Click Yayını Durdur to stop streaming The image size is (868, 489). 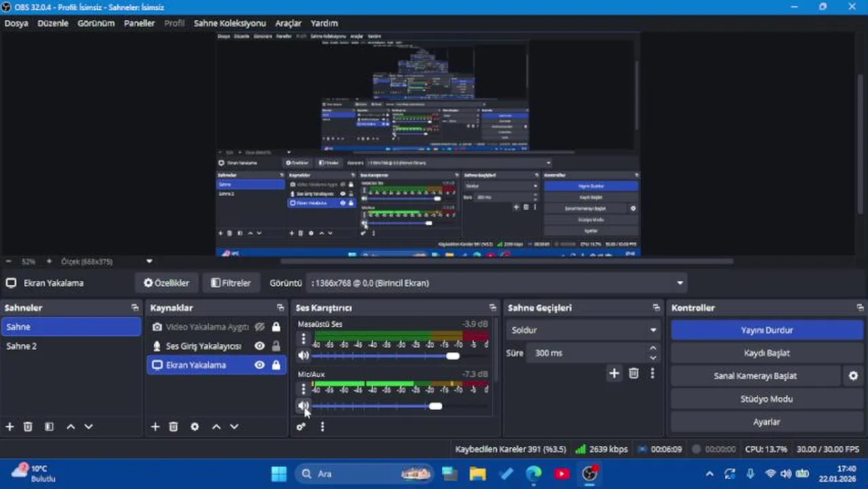click(x=767, y=330)
